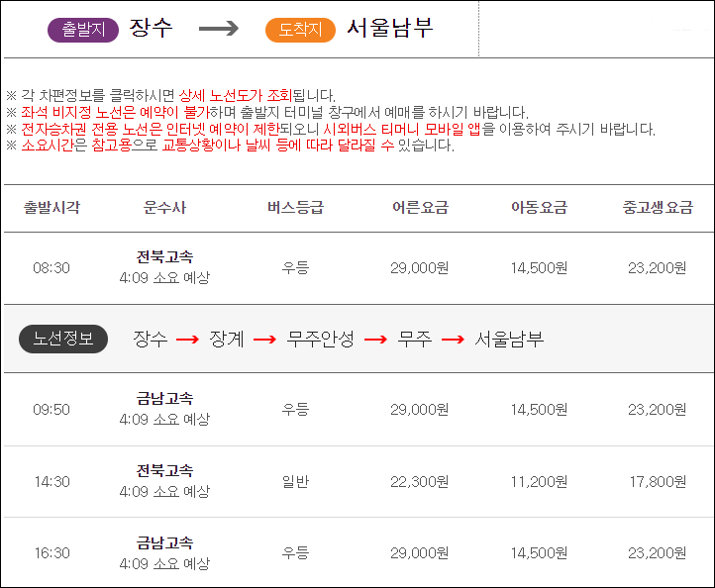Click child fare 11,200원 in 14:30 row

[x=539, y=482]
